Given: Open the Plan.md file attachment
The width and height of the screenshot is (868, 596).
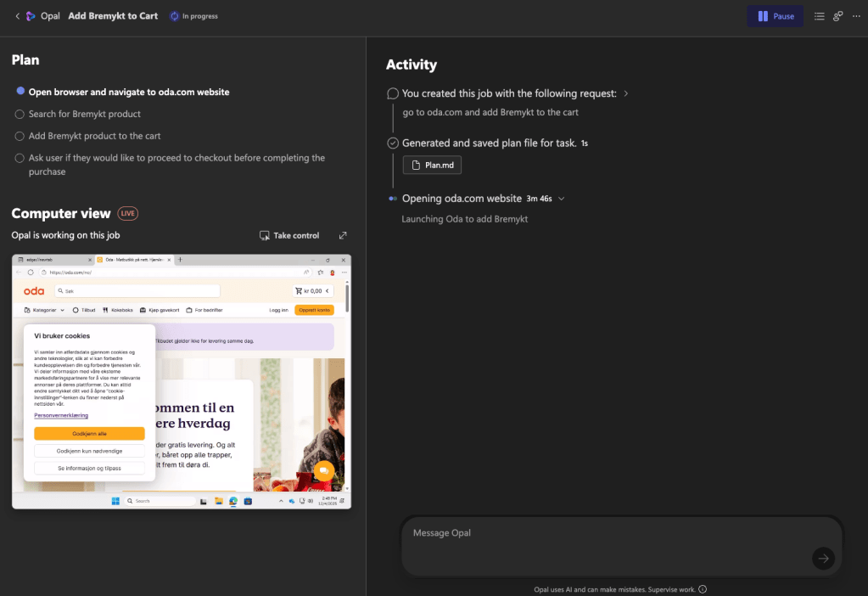Looking at the screenshot, I should click(x=432, y=165).
